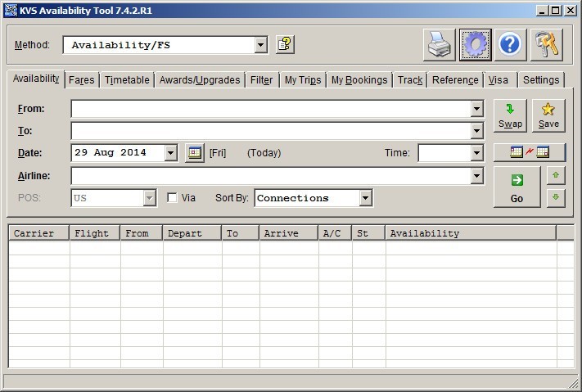The height and width of the screenshot is (392, 582).
Task: Open the Awards/Upgrades tab
Action: [x=200, y=80]
